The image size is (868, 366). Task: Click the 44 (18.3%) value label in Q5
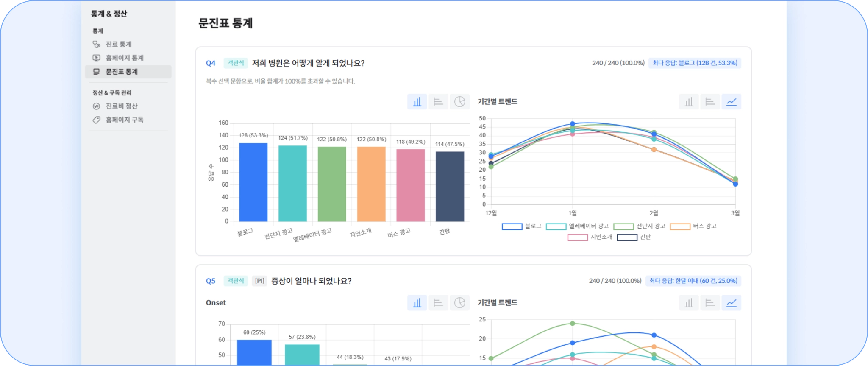pyautogui.click(x=350, y=357)
